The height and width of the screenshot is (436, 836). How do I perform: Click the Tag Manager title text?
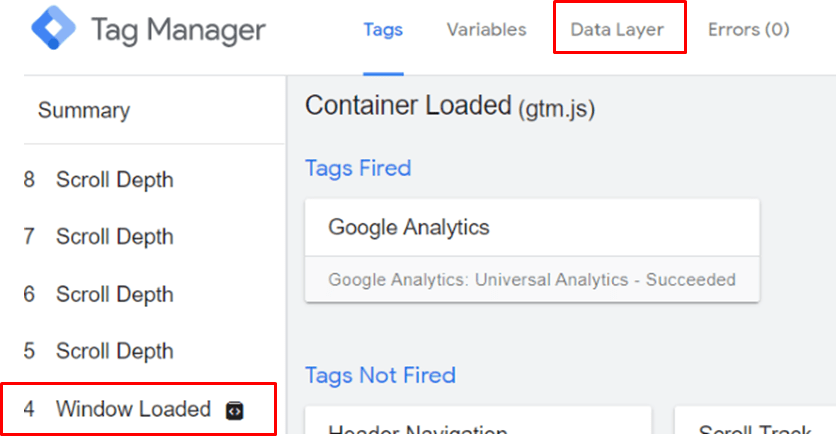[x=178, y=29]
